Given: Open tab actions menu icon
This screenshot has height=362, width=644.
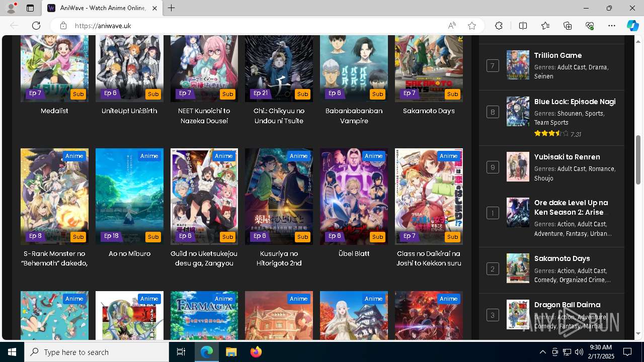Looking at the screenshot, I should point(30,8).
